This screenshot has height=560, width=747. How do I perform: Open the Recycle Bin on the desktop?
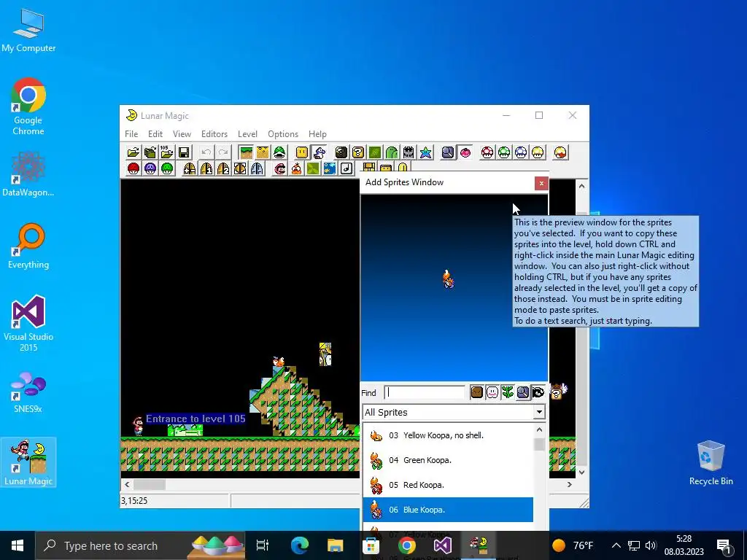(711, 462)
